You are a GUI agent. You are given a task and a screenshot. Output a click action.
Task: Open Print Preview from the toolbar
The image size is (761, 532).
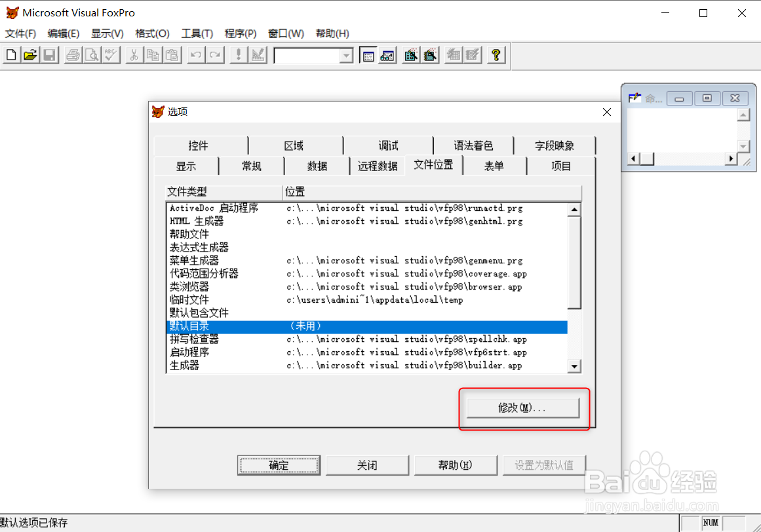click(x=92, y=55)
